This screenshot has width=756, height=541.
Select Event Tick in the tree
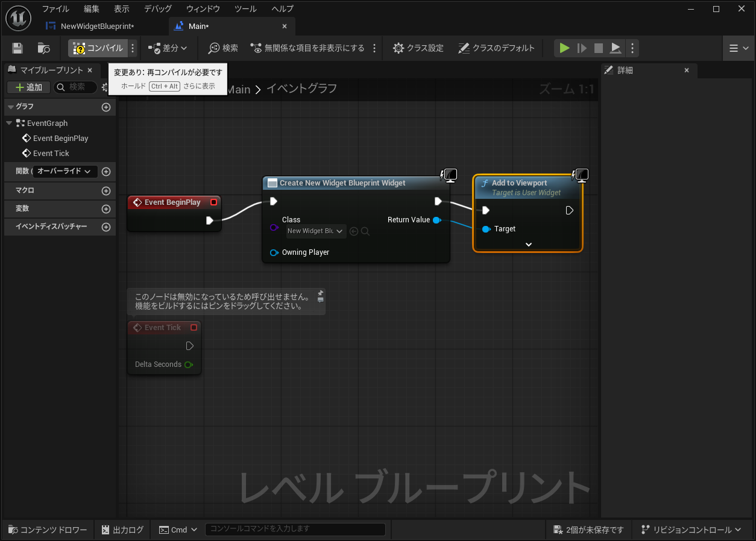[x=51, y=154]
